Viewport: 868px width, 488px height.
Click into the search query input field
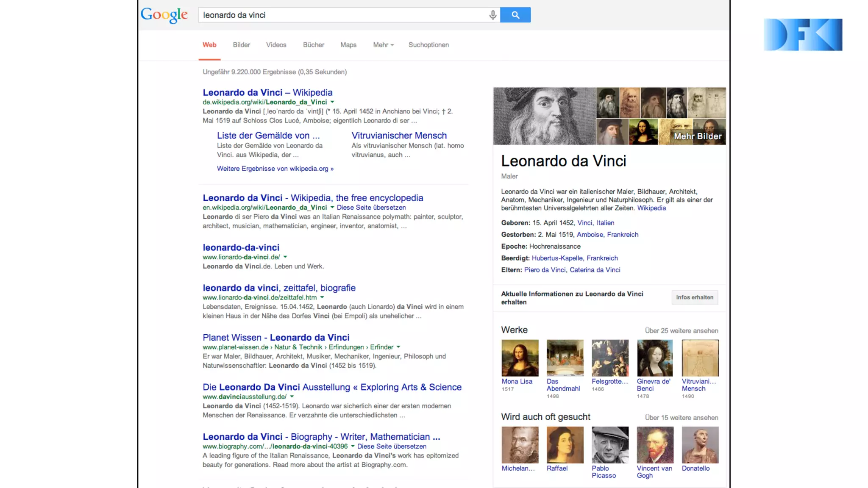pos(343,15)
